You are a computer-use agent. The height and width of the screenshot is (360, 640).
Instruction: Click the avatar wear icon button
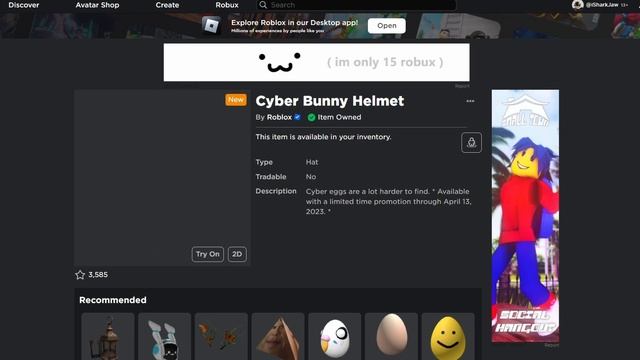[x=471, y=142]
